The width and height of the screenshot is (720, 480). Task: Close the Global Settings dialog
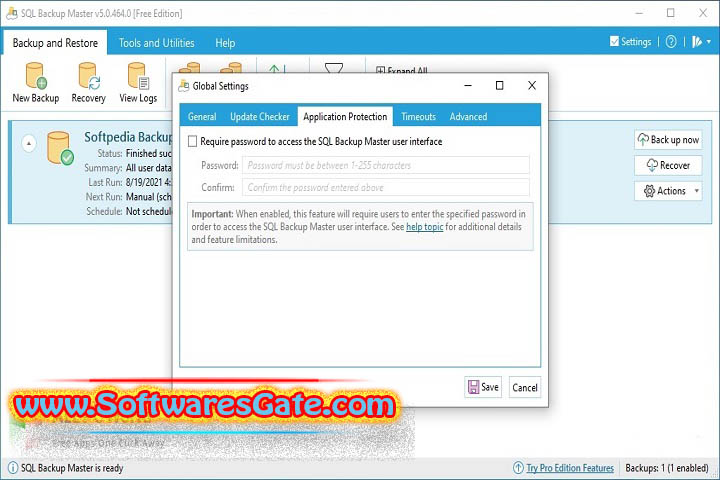(x=532, y=85)
